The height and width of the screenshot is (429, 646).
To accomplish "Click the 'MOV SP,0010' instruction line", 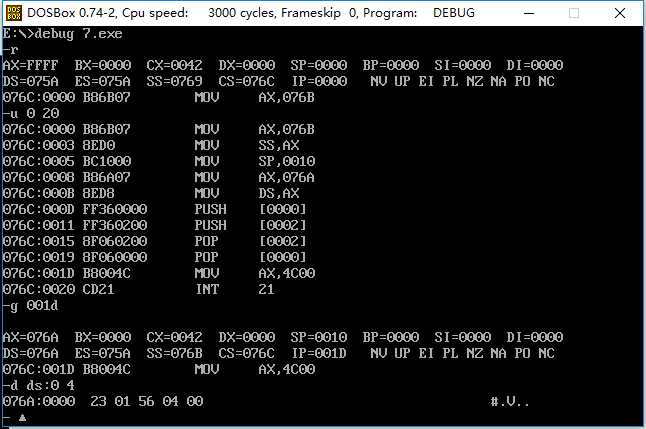I will tap(159, 161).
